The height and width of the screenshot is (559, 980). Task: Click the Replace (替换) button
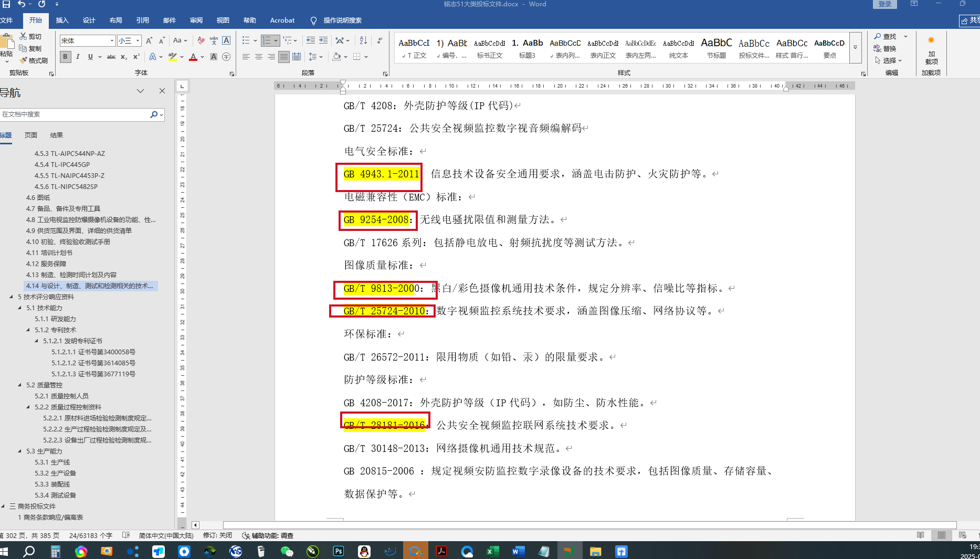[886, 48]
